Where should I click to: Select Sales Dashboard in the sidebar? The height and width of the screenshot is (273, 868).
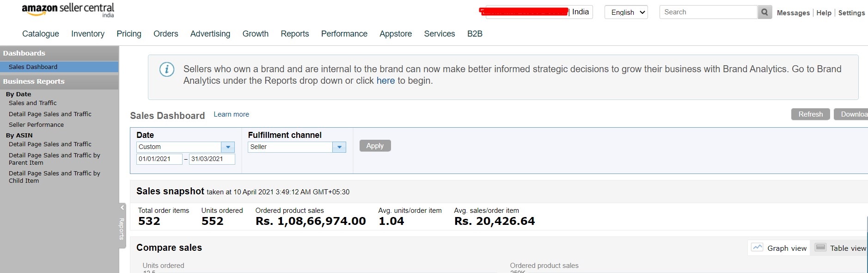33,67
